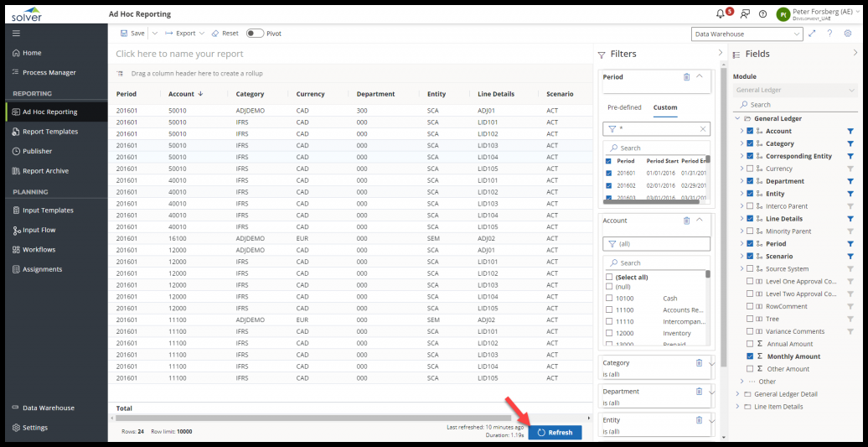The width and height of the screenshot is (868, 447).
Task: Click the Refresh button
Action: [x=555, y=433]
